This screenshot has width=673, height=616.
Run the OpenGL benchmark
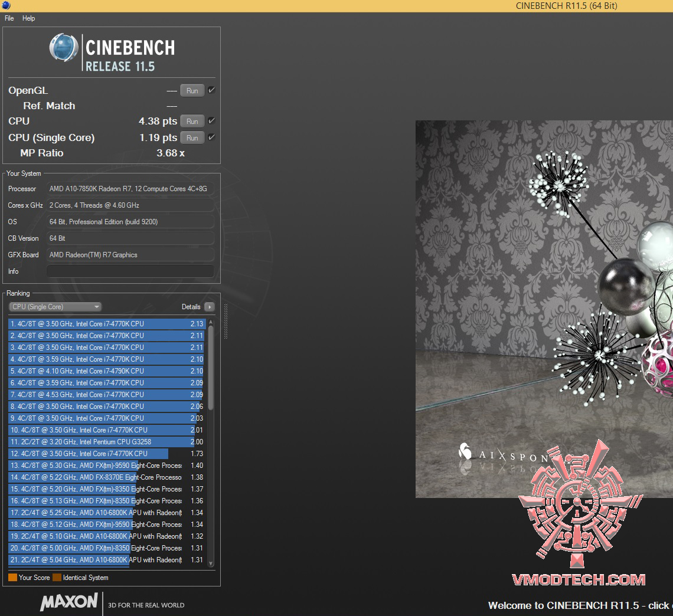[x=192, y=90]
